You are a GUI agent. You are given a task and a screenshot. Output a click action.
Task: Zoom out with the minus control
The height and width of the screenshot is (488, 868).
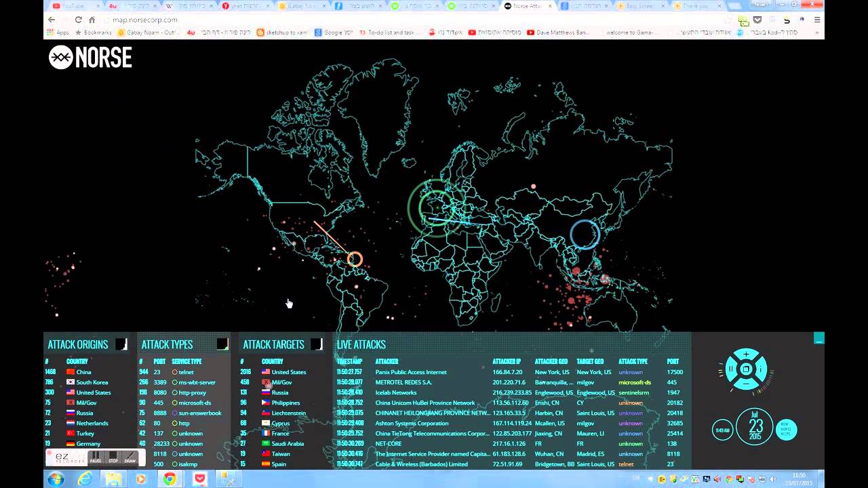pos(746,384)
